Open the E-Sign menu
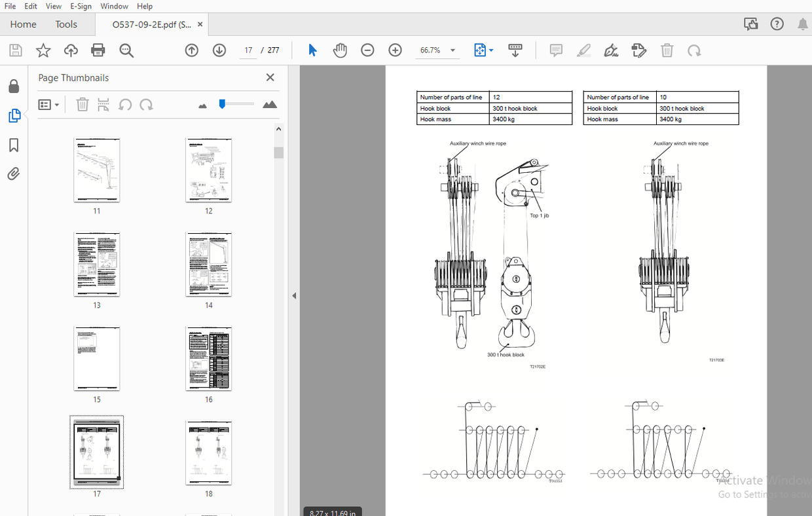The width and height of the screenshot is (812, 516). [82, 6]
